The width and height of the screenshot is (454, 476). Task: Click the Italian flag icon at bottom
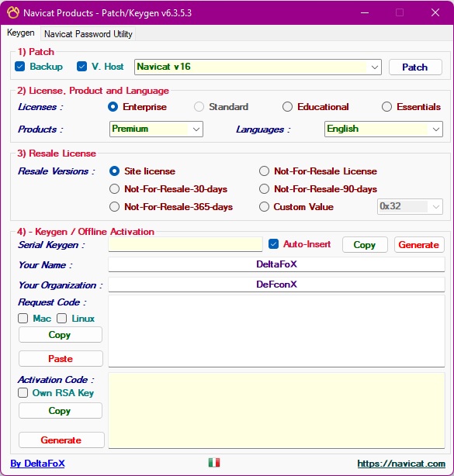pos(214,463)
